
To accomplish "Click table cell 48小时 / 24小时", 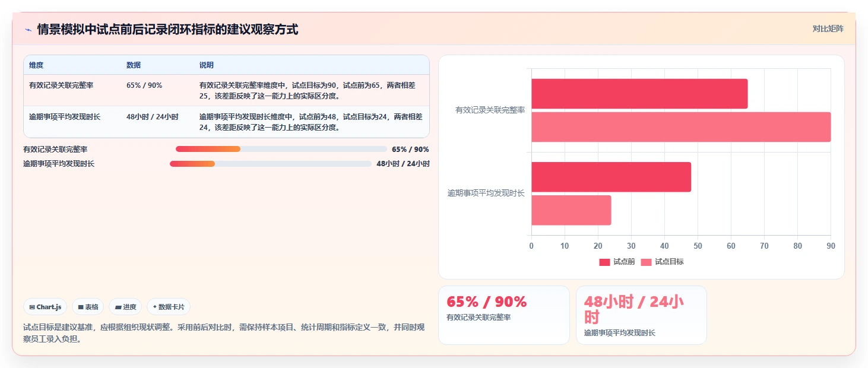I will pyautogui.click(x=153, y=117).
